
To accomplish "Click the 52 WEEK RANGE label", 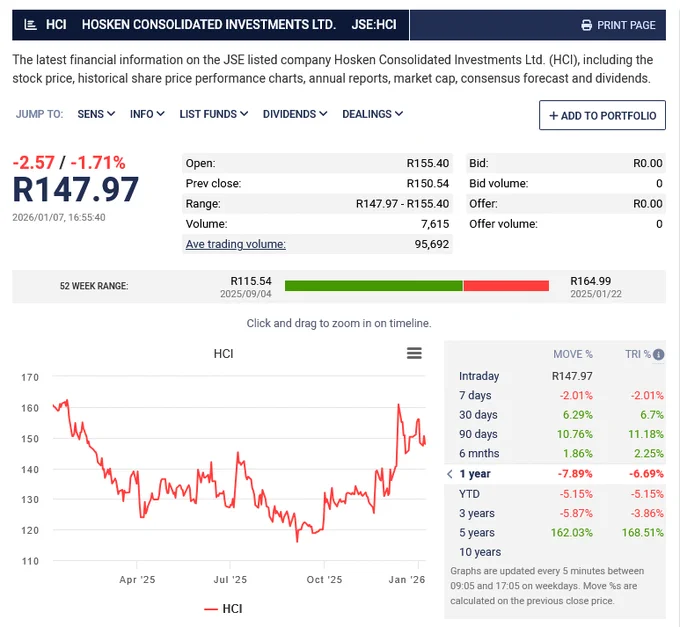I will point(94,286).
